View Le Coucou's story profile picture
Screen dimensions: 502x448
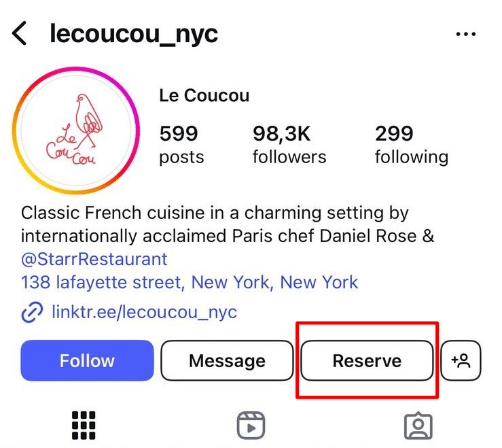[x=76, y=130]
